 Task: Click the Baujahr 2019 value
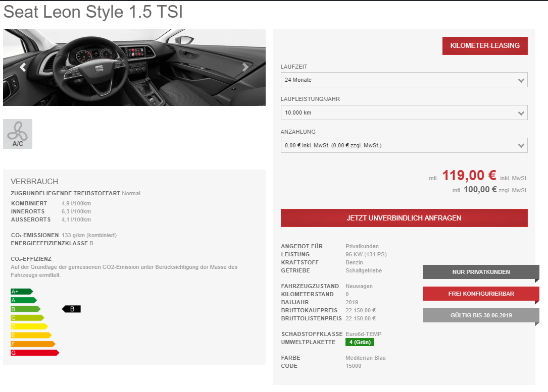click(352, 302)
